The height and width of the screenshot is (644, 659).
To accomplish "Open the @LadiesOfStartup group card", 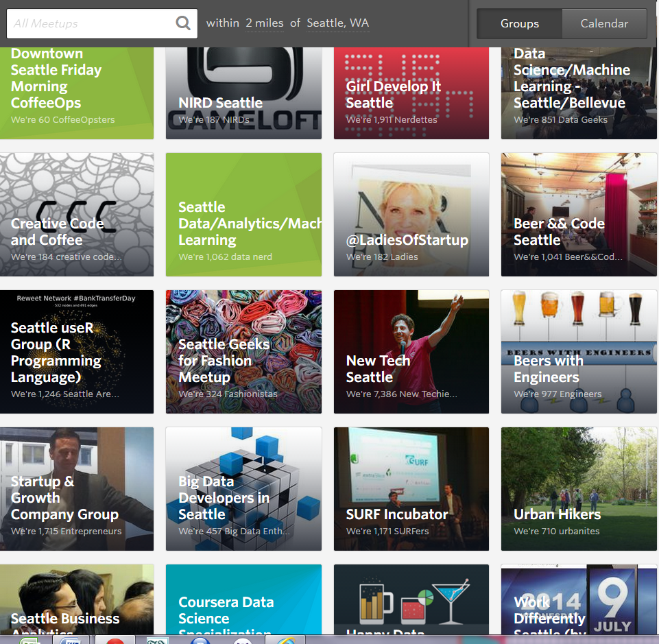I will (x=411, y=215).
